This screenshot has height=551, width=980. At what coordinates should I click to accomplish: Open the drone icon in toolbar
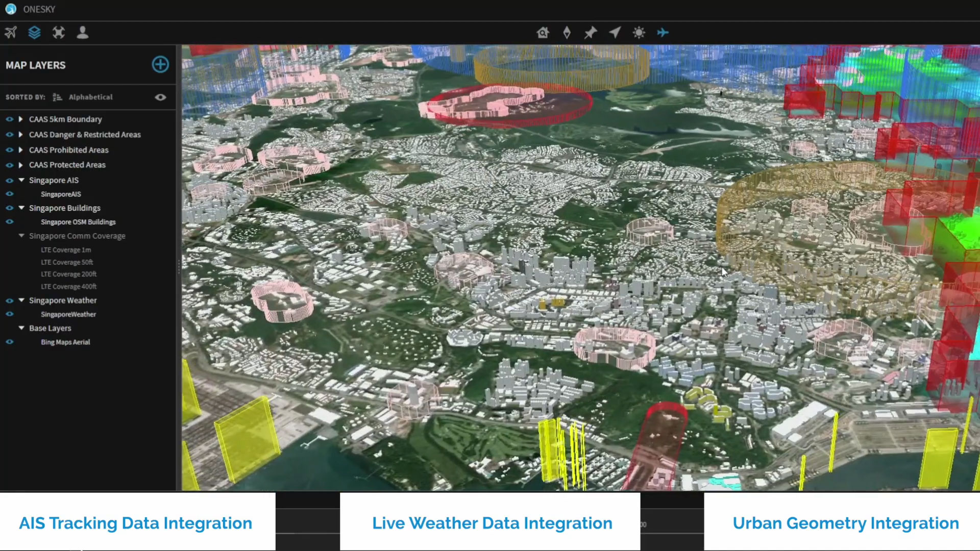point(59,33)
